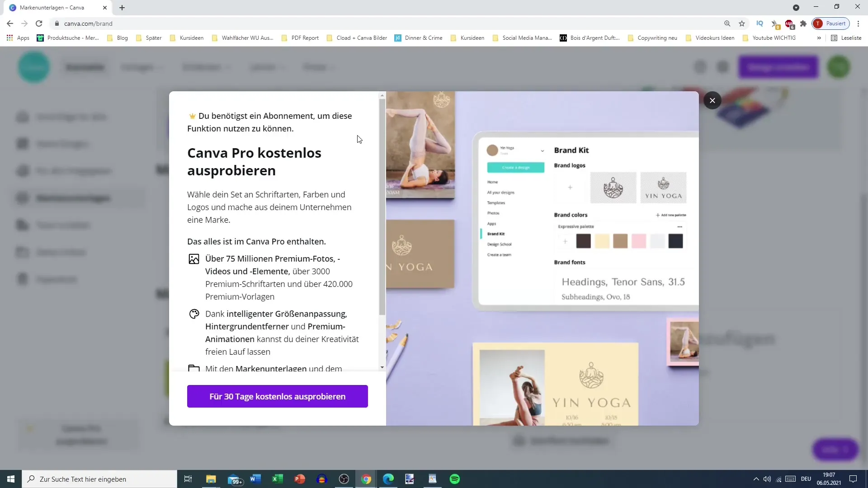Open the Dinner & Crime bookmark
Screen dimensions: 868x488
tap(419, 38)
